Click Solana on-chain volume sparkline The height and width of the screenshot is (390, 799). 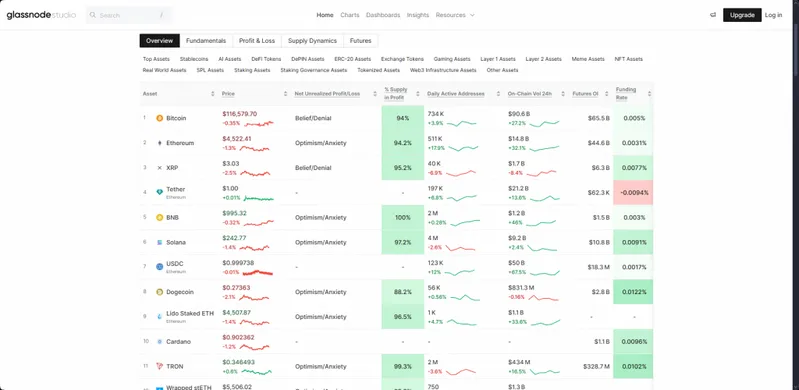[543, 248]
